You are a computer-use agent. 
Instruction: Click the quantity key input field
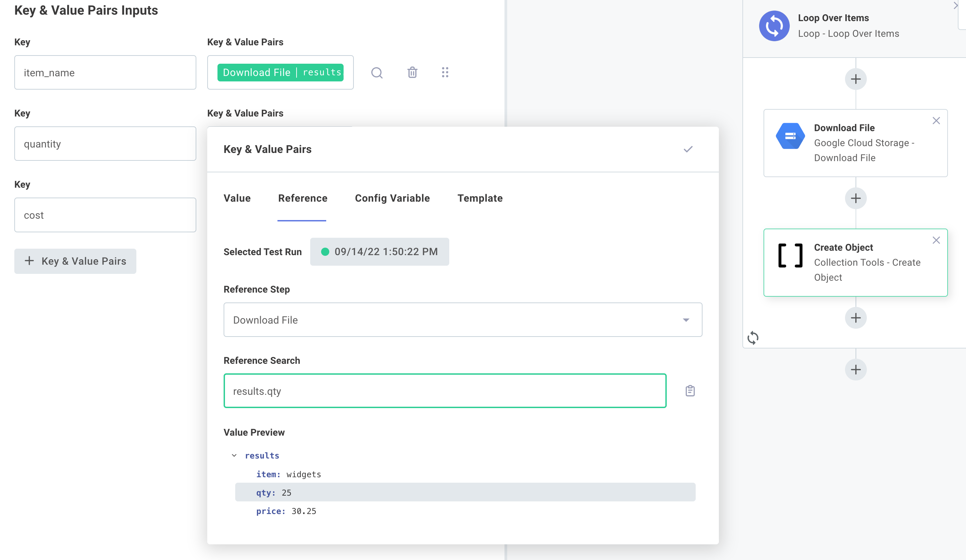tap(105, 144)
